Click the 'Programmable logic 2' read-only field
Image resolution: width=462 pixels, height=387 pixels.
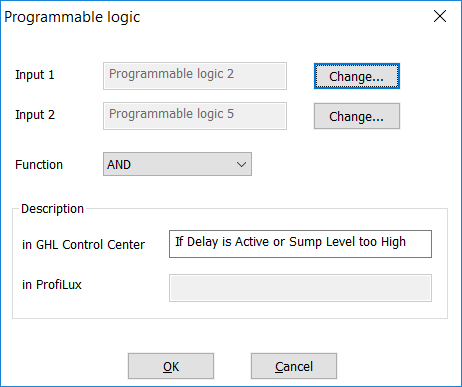tap(195, 76)
